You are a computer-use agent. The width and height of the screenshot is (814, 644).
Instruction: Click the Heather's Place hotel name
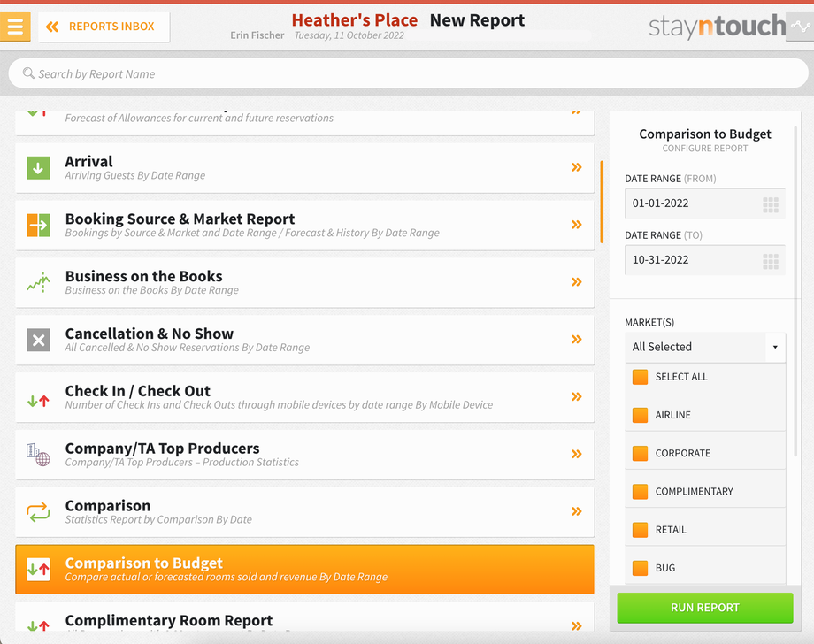(x=354, y=20)
